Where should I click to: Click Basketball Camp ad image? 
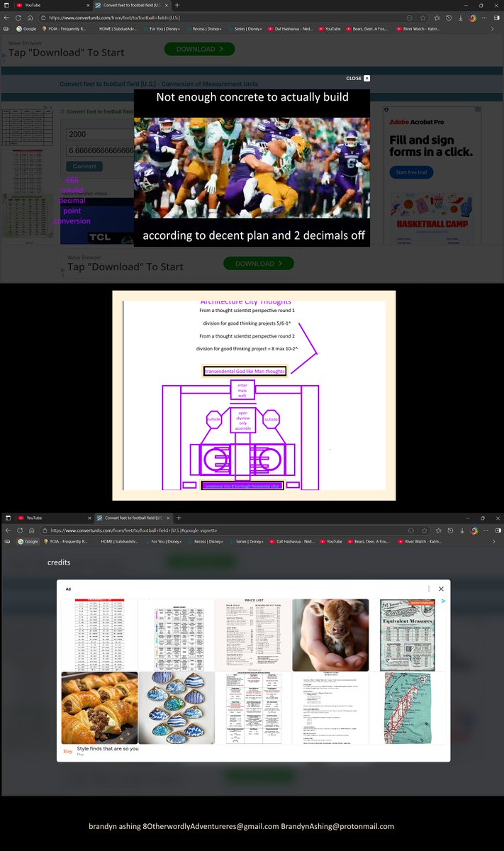click(x=432, y=220)
